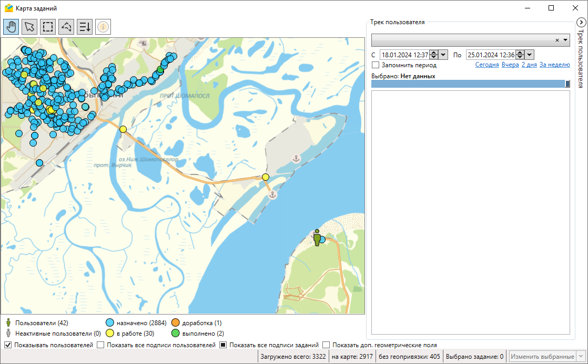Open the user track combo box dropdown

pos(565,40)
